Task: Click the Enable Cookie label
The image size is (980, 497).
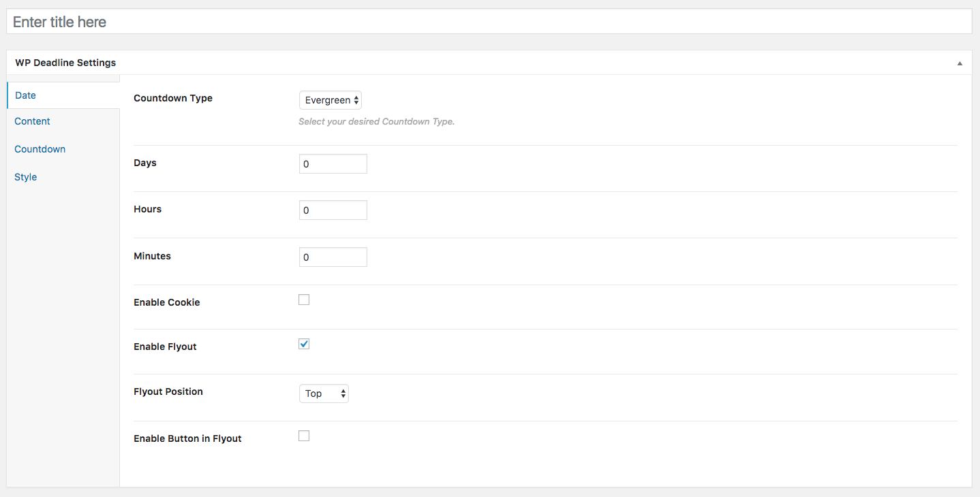Action: [167, 302]
